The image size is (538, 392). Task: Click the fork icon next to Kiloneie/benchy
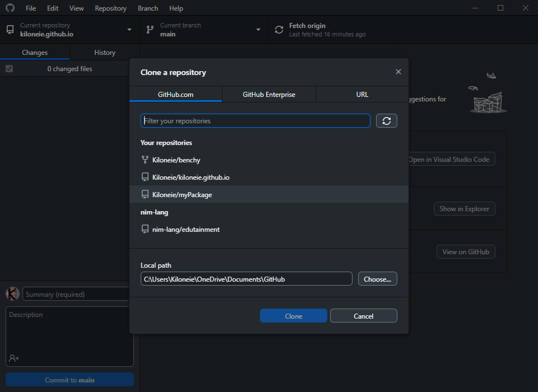click(145, 160)
